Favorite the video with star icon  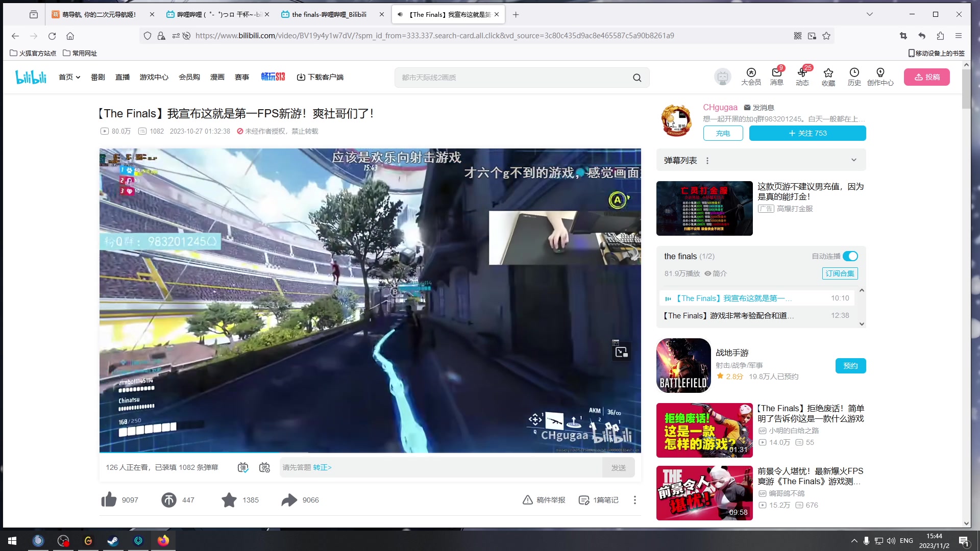[229, 500]
